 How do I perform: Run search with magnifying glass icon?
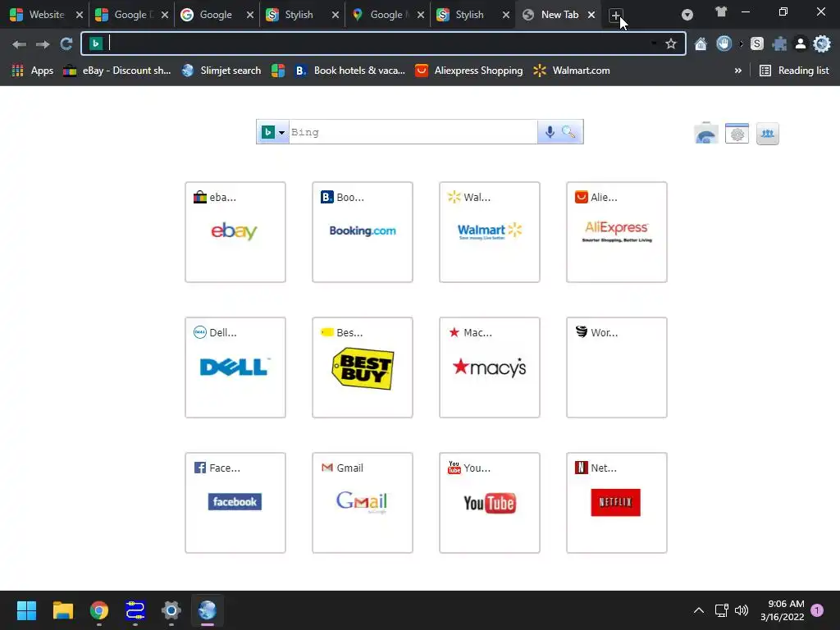[x=569, y=132]
